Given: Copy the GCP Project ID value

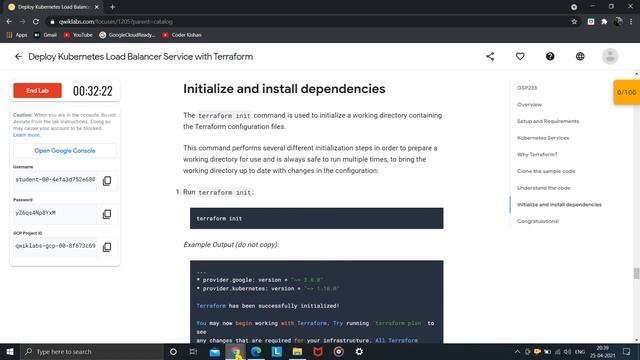Looking at the screenshot, I should pyautogui.click(x=107, y=247).
